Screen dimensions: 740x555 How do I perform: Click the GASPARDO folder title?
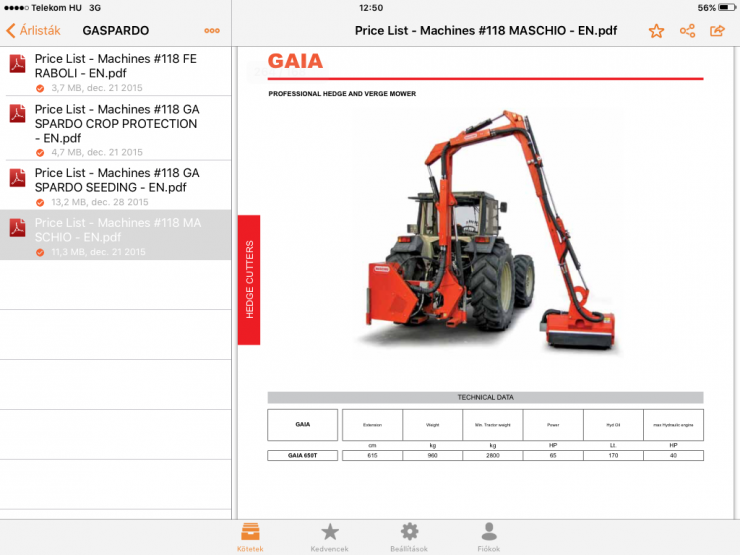coord(116,31)
